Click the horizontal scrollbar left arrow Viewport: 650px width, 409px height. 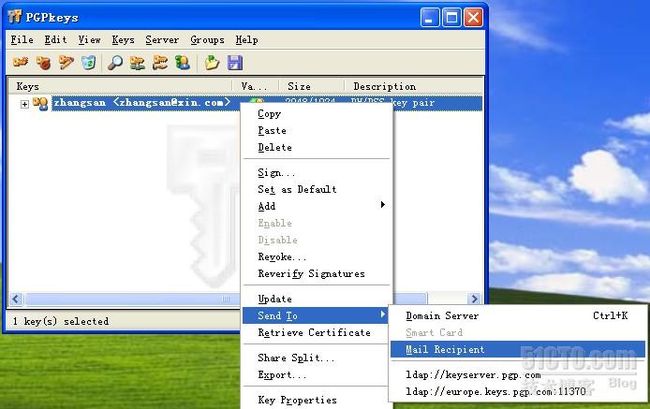point(16,298)
